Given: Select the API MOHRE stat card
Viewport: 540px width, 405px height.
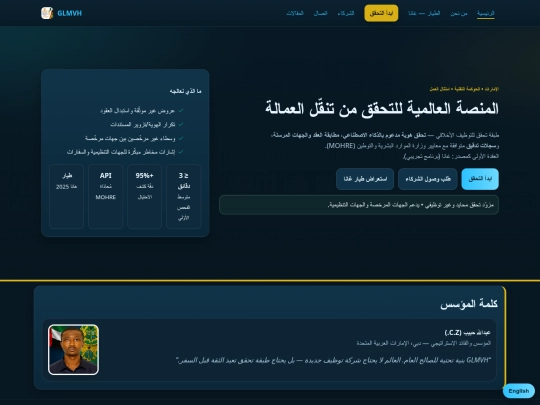Looking at the screenshot, I should [105, 196].
